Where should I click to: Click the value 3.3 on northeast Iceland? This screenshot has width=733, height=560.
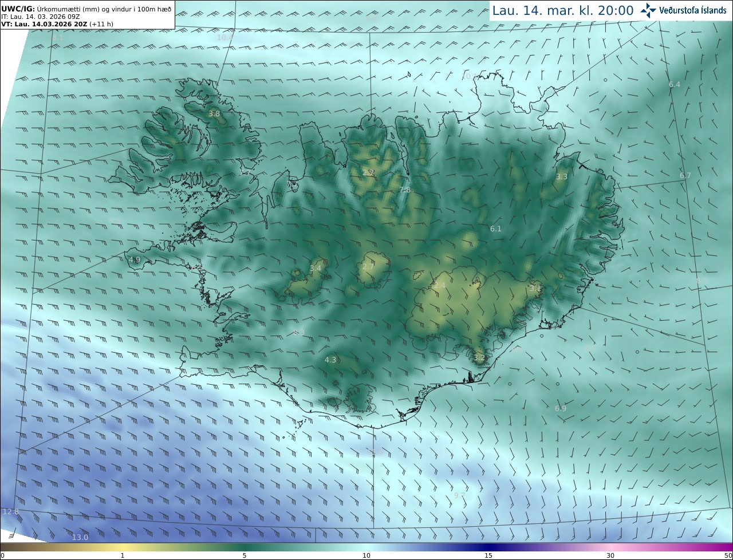pos(562,177)
